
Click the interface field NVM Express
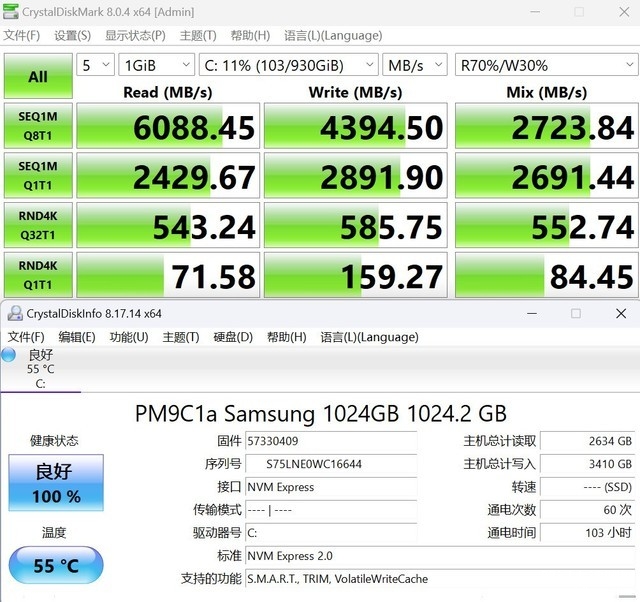pyautogui.click(x=331, y=487)
